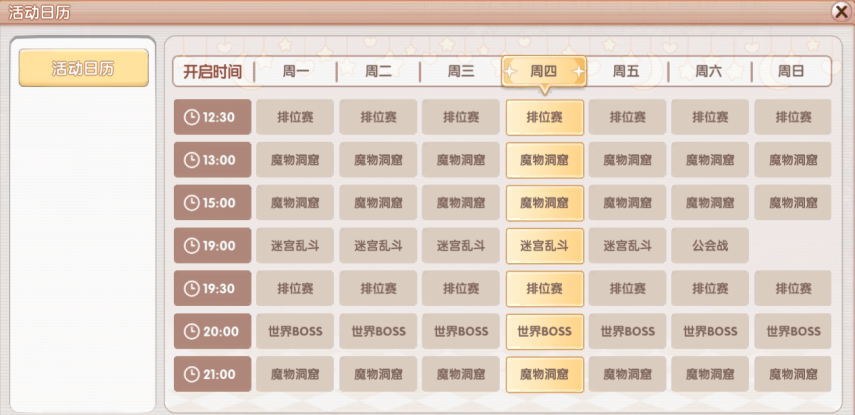Switch to the 周五 tab
Image resolution: width=855 pixels, height=415 pixels.
[626, 71]
